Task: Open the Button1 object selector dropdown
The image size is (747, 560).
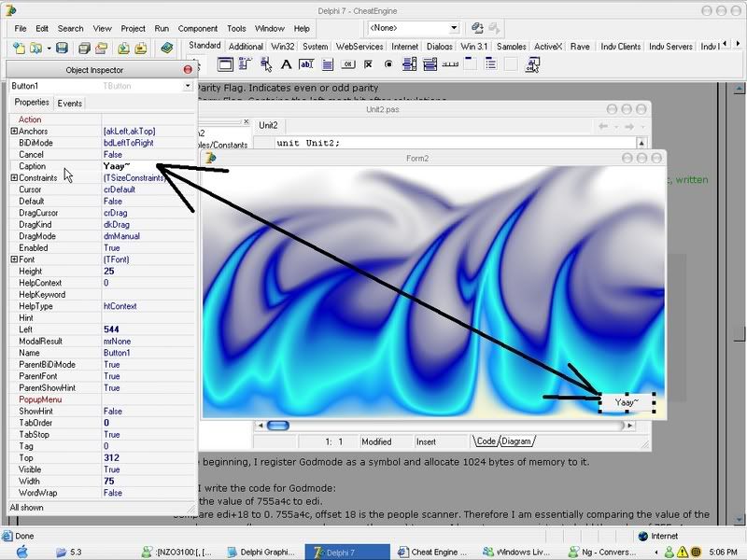Action: (187, 86)
